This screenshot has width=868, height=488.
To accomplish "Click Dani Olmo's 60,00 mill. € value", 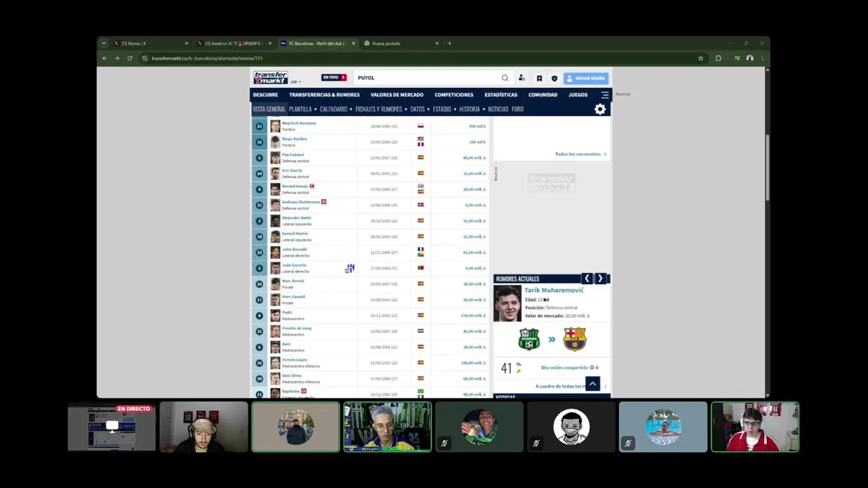I will pos(474,378).
